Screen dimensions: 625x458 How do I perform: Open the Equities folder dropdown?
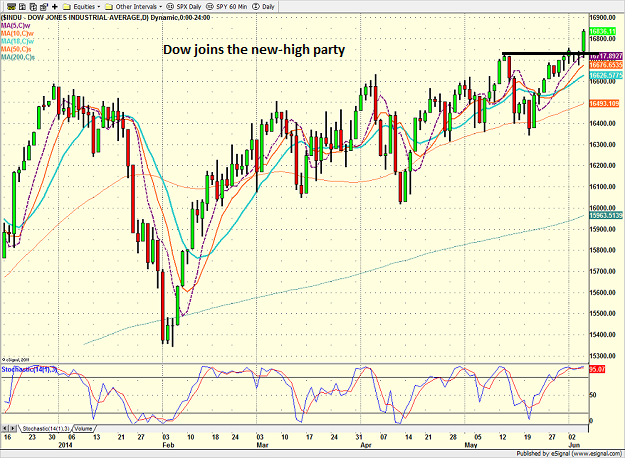click(x=81, y=7)
